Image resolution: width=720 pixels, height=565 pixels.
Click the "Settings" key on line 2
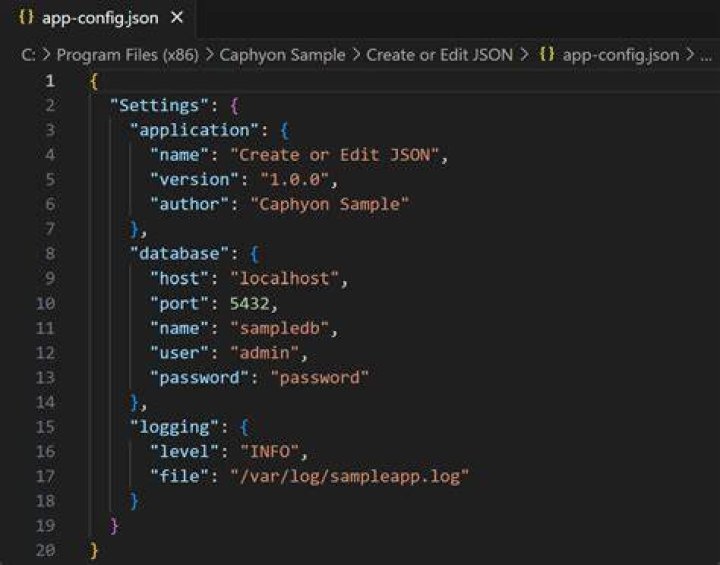click(x=159, y=106)
